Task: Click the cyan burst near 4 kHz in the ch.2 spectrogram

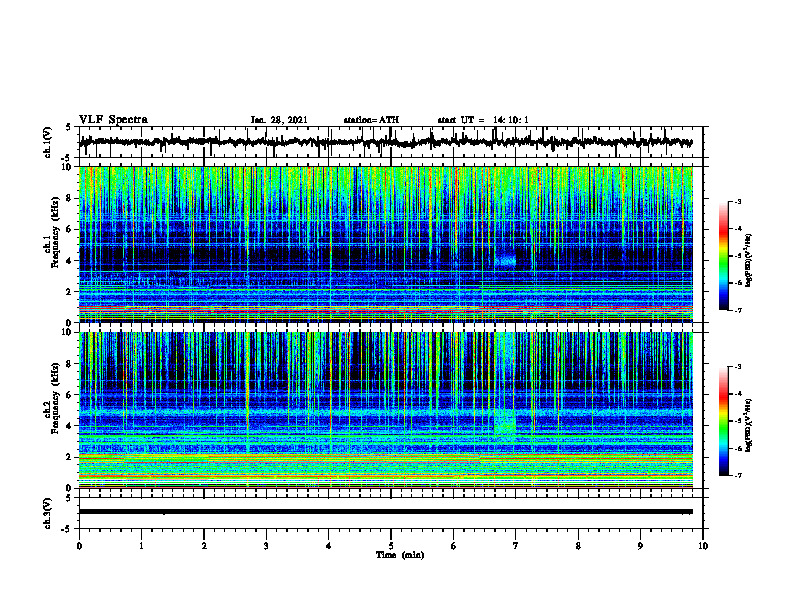Action: [505, 423]
